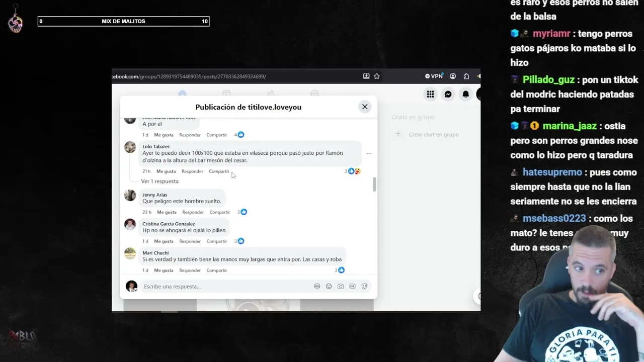
Task: Reply to Cristina Garcia Gonzalez's comment
Action: (190, 241)
